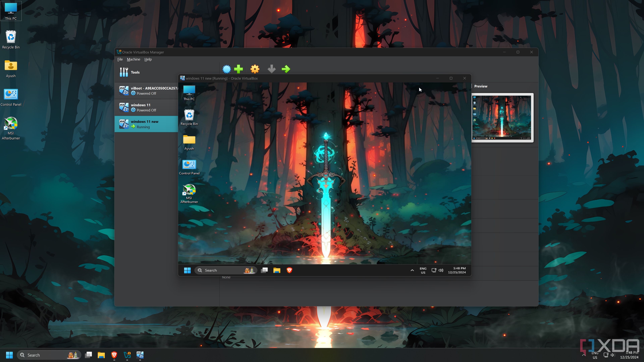
Task: Toggle the ENG US language indicator in VM
Action: tap(423, 270)
